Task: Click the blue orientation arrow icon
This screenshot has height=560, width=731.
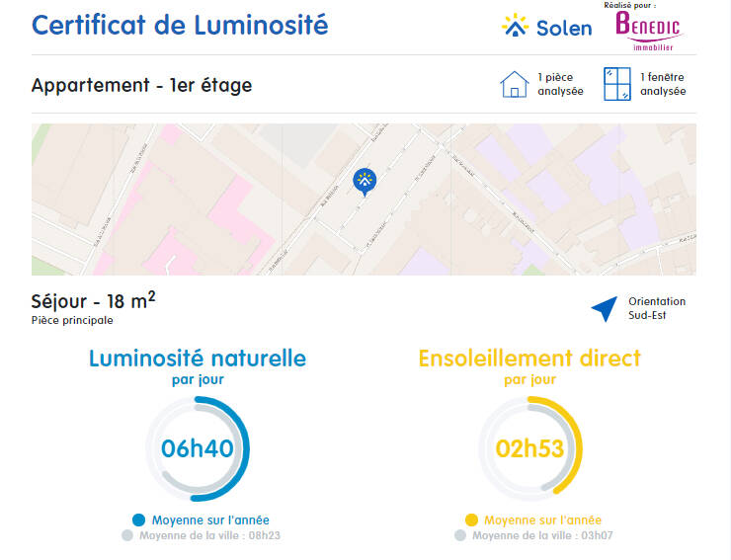Action: (x=604, y=309)
